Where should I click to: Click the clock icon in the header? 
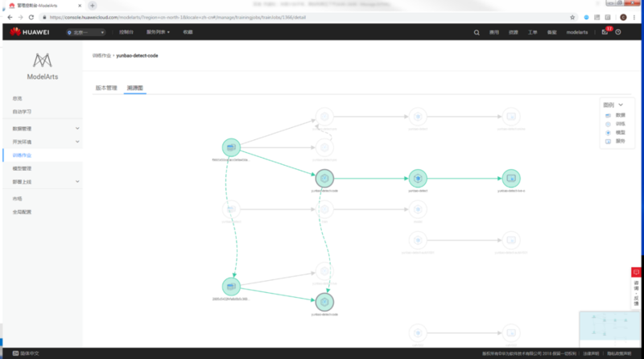618,32
